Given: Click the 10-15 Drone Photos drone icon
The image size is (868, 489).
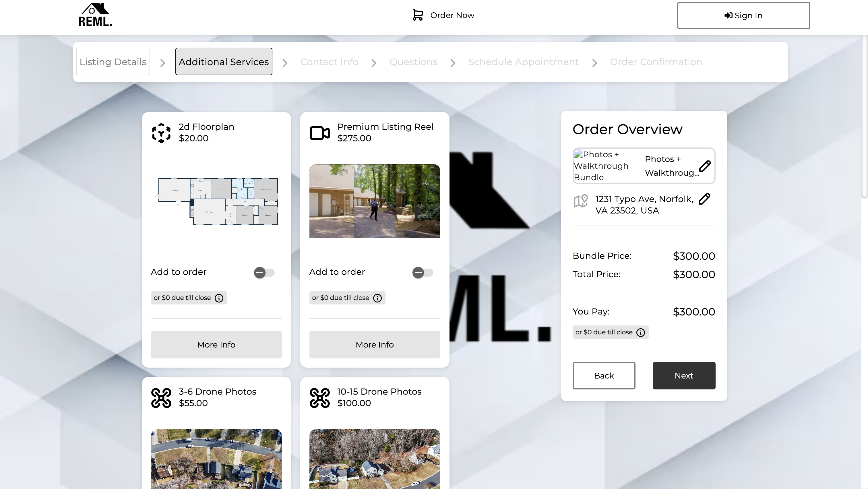Looking at the screenshot, I should point(319,398).
